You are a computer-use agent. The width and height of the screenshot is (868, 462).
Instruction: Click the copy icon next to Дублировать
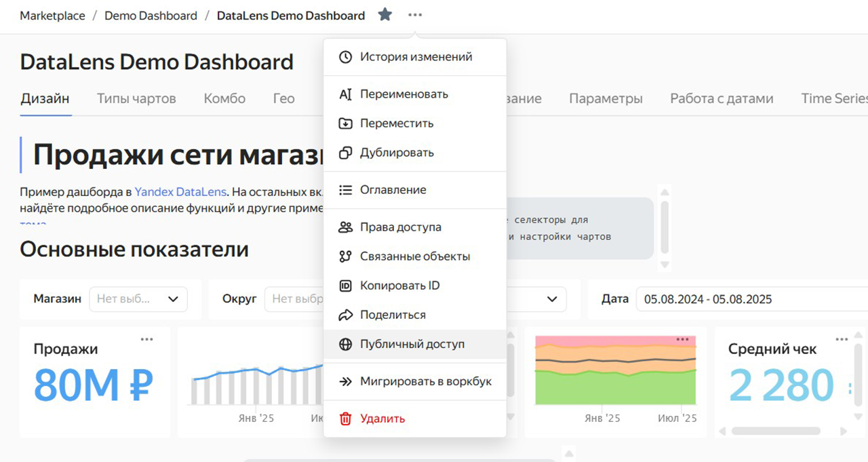pos(346,153)
